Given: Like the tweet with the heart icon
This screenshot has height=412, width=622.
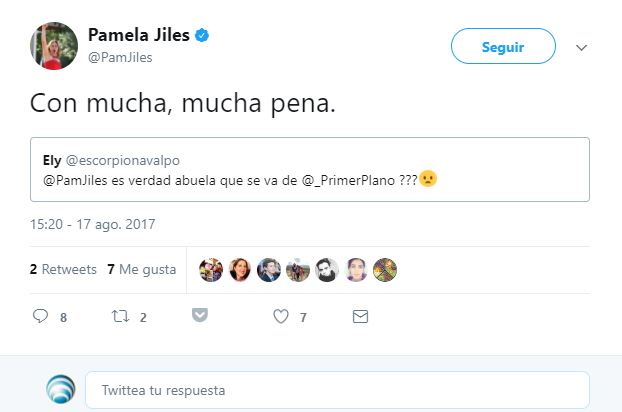Looking at the screenshot, I should click(x=280, y=317).
